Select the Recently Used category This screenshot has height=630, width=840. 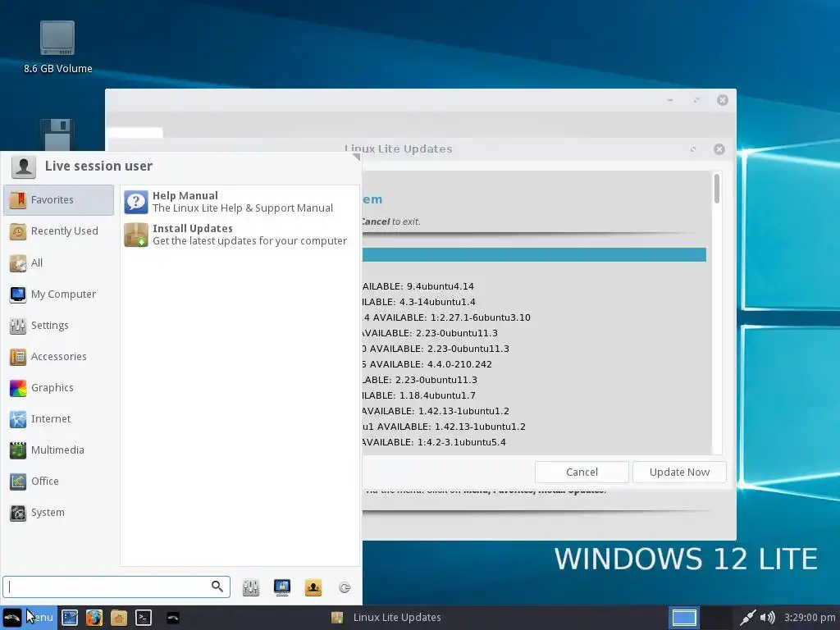(58, 231)
